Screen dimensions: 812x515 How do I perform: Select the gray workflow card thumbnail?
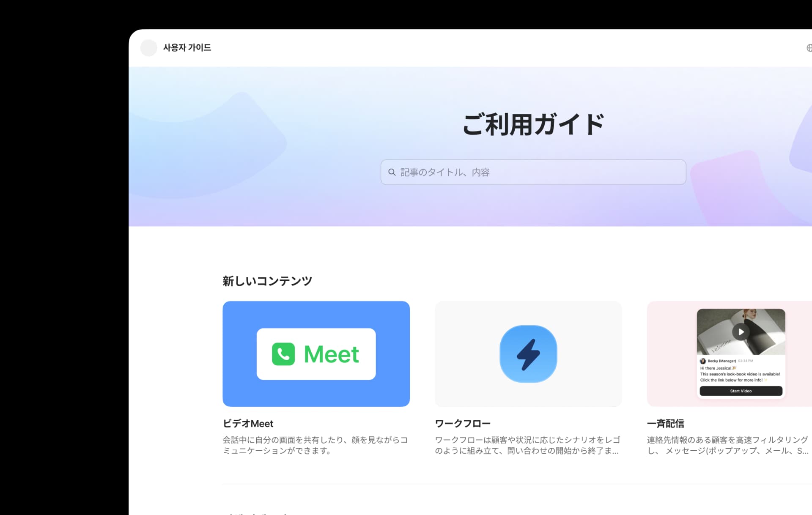point(528,354)
